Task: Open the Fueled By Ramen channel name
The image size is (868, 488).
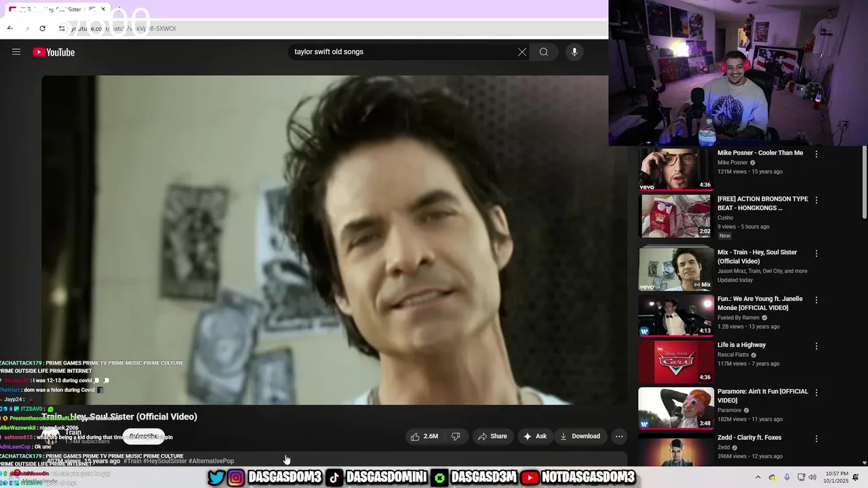Action: [x=738, y=317]
